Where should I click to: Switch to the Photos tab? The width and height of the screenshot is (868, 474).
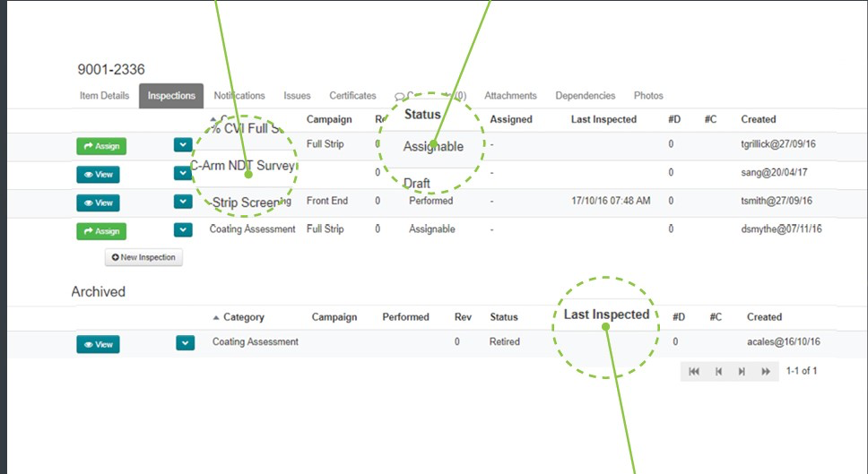[x=648, y=96]
